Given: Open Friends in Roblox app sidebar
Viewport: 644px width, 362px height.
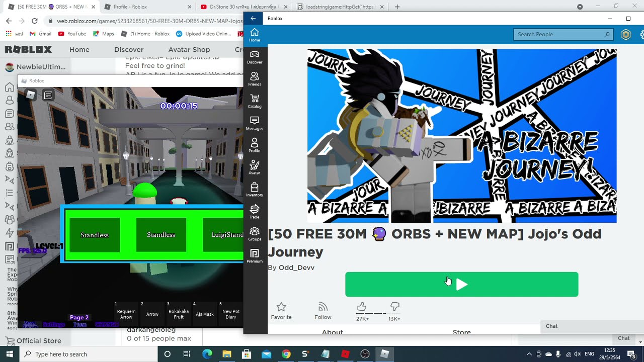Looking at the screenshot, I should pyautogui.click(x=255, y=79).
